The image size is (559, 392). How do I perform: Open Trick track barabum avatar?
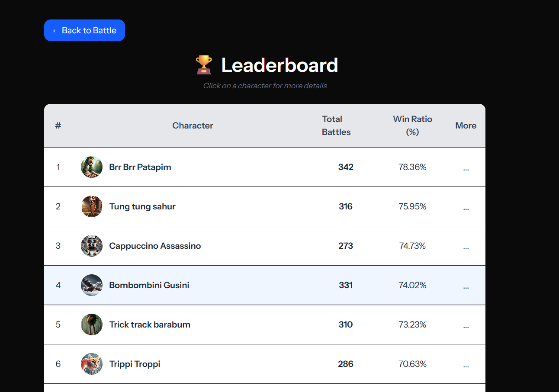pos(92,325)
